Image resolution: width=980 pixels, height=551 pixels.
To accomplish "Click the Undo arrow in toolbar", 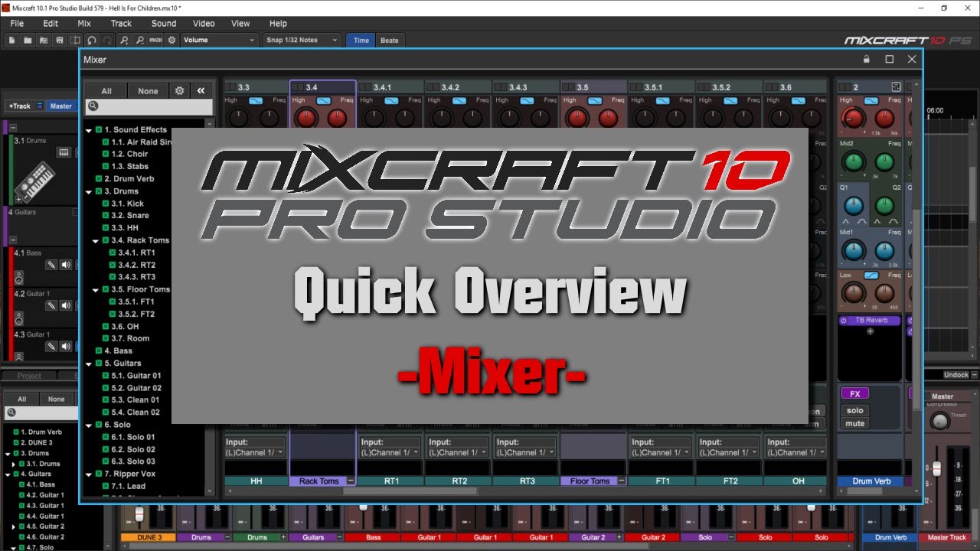I will coord(92,40).
